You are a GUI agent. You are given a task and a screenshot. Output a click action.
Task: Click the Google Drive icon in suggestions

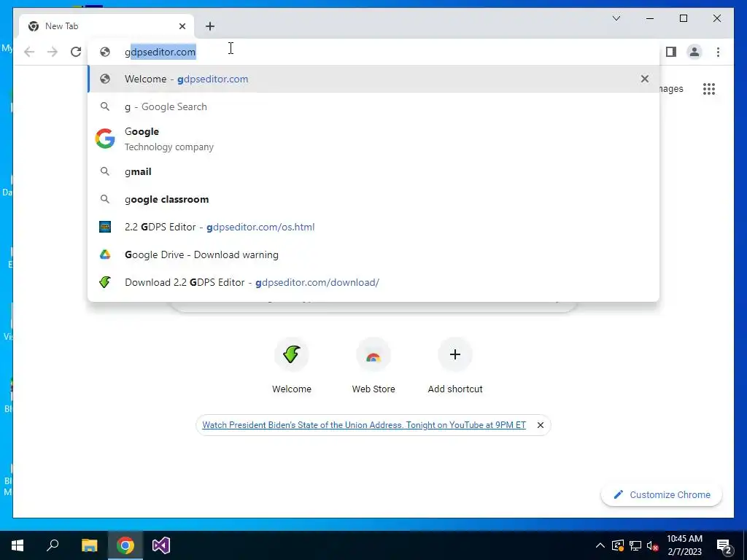pos(105,254)
